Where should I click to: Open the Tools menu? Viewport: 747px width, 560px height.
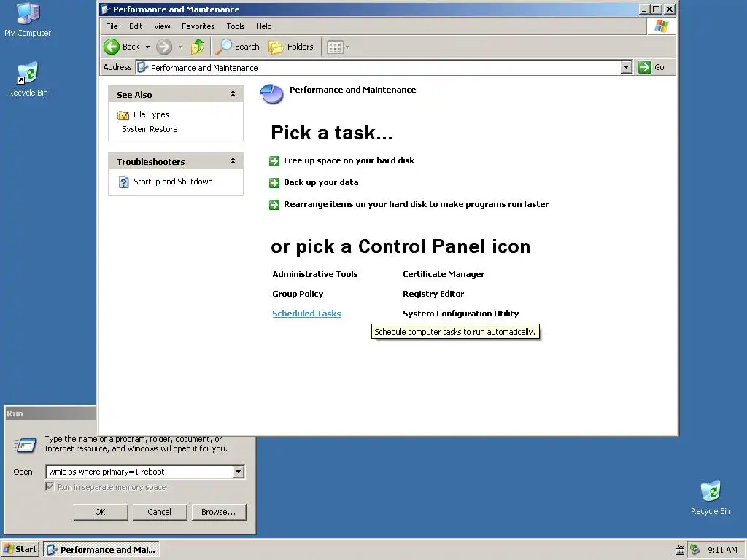coord(236,26)
